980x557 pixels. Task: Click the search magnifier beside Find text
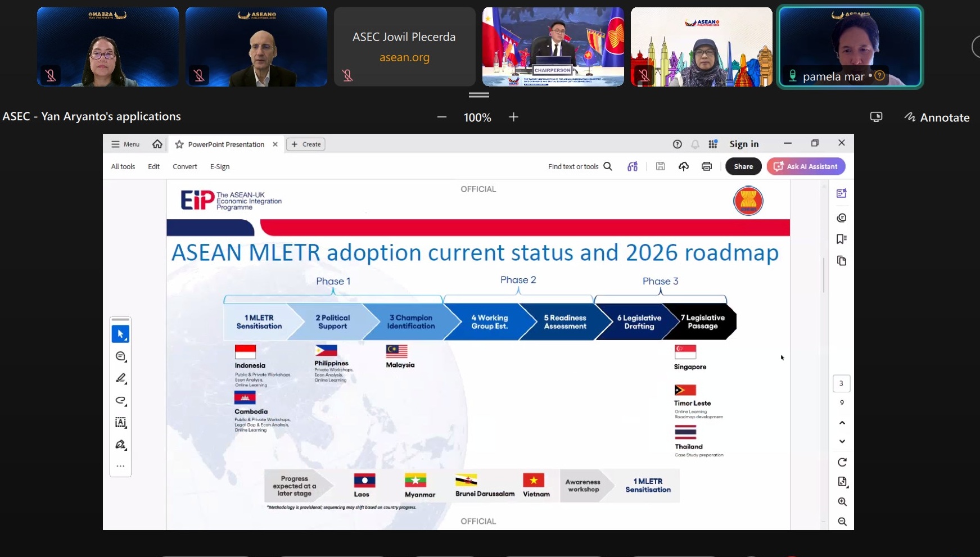(608, 166)
